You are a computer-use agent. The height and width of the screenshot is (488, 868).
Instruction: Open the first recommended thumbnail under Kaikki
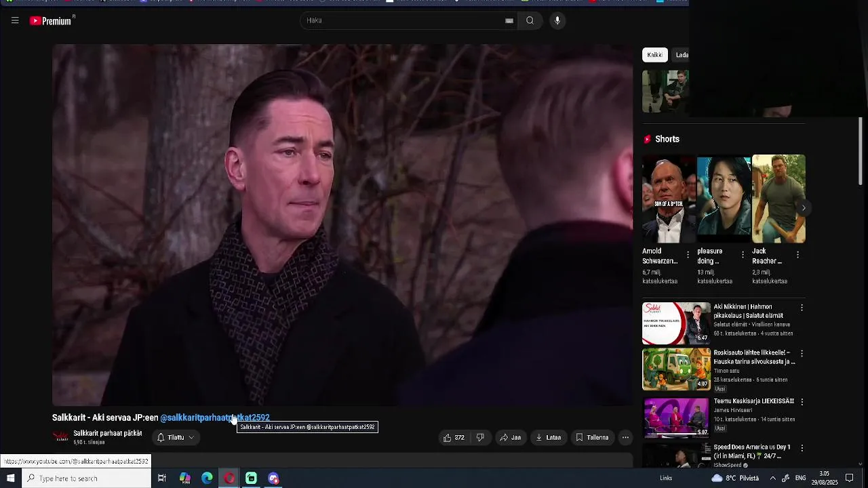pos(665,91)
